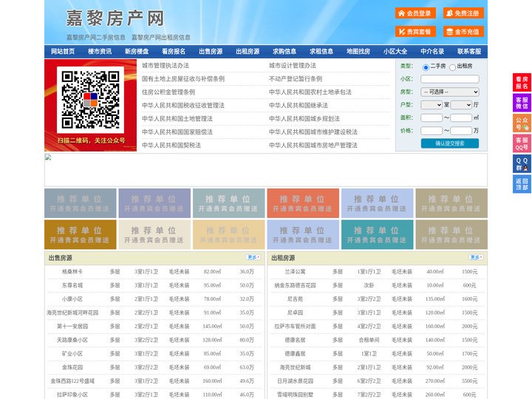Open the 地图找房 navigation item
The image size is (532, 399).
(358, 52)
